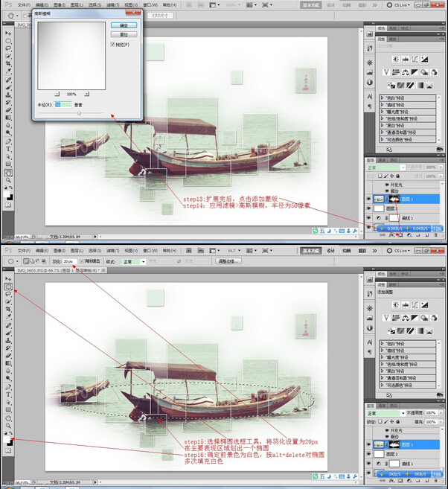Expand the "曝光度"预设 presets in the step15 screenshot
Viewport: 448px width, 489px height.
tap(383, 357)
